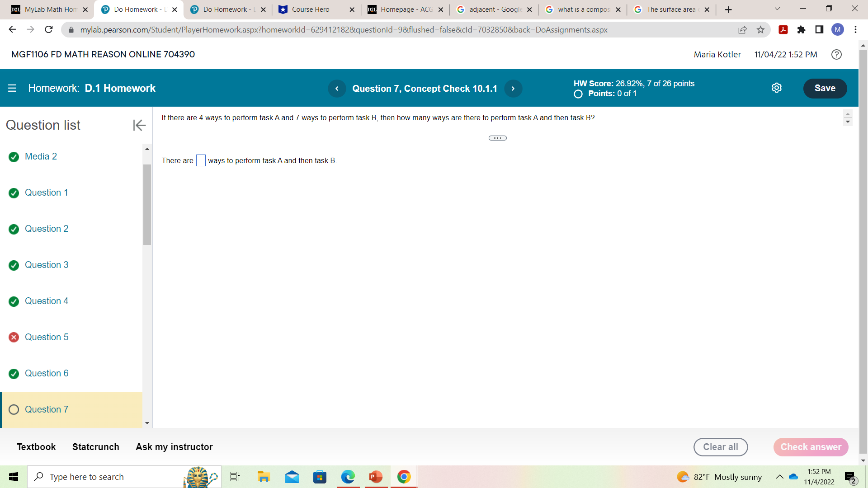Click the green checkmark beside Question 4
868x488 pixels.
[13, 301]
